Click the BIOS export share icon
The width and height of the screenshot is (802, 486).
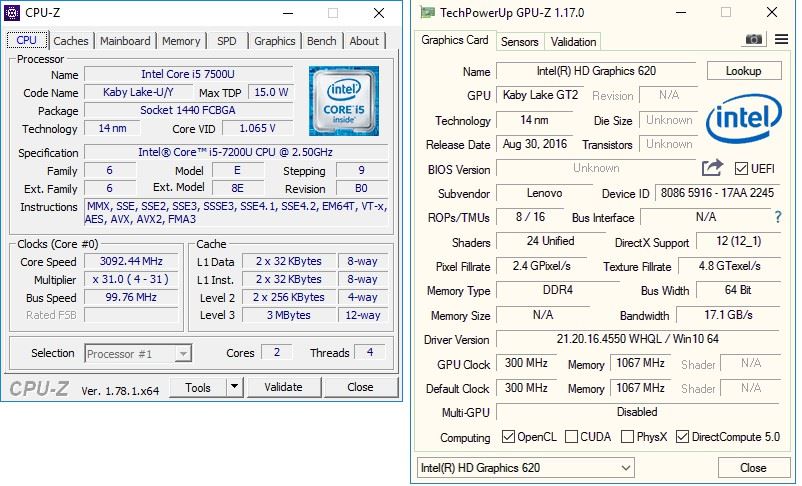(x=712, y=167)
